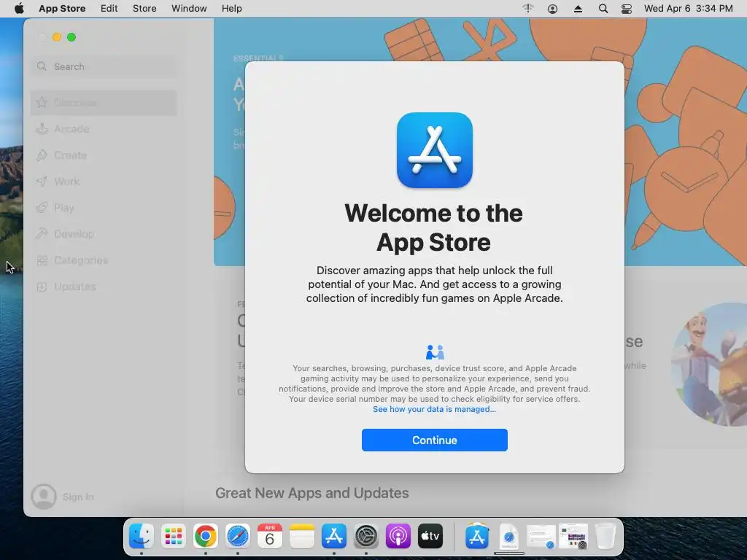Select Create in the sidebar

(x=104, y=155)
